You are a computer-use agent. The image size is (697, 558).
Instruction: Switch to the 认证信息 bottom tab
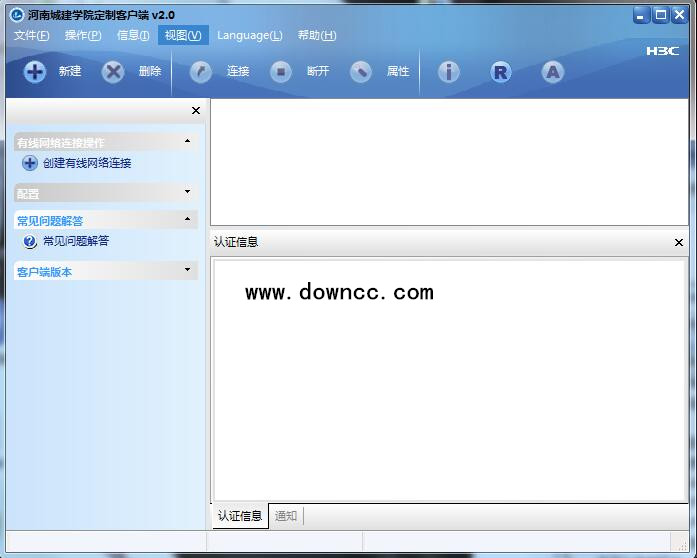[240, 516]
